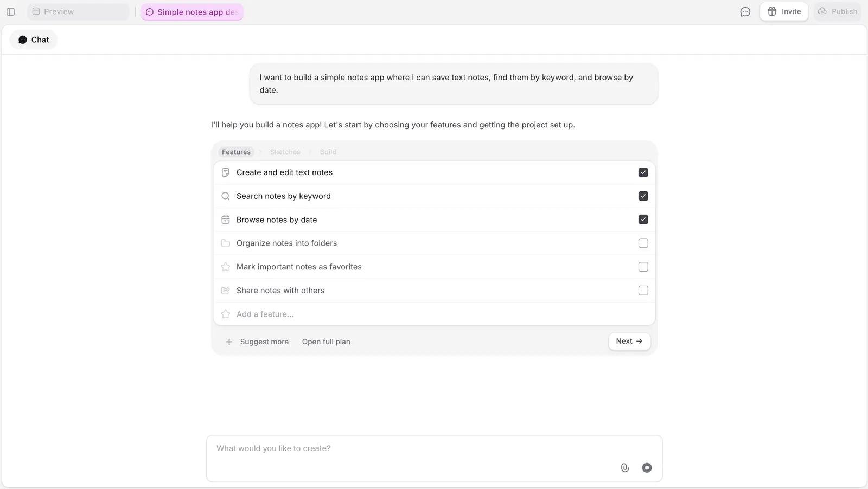Click the black chat bubble icon
The image size is (868, 489).
23,40
